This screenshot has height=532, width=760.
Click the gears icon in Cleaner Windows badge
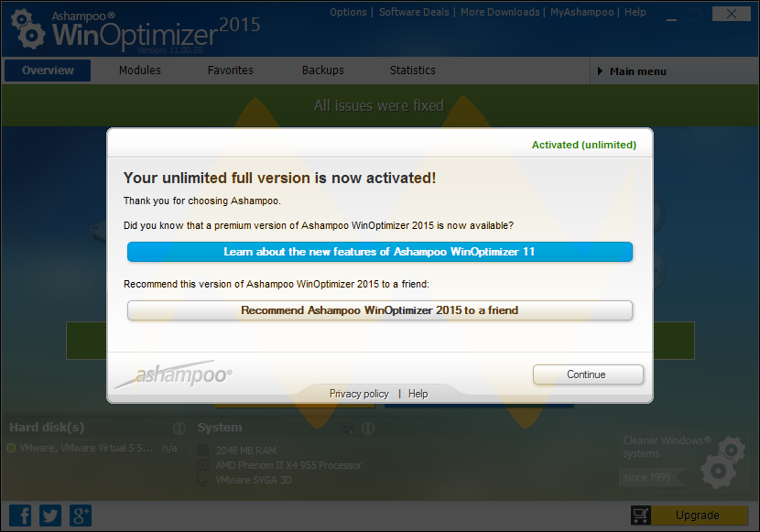tap(722, 461)
